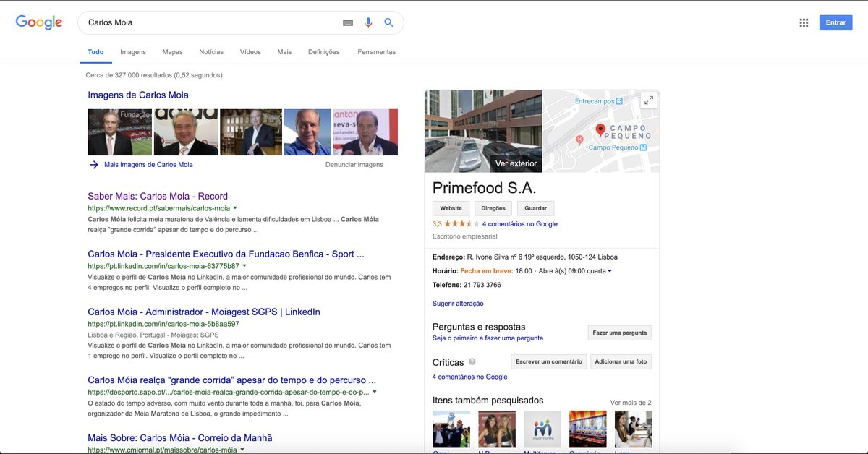
Task: Open dropdown arrow next to desporto.sapo.pt URL
Action: (x=375, y=392)
